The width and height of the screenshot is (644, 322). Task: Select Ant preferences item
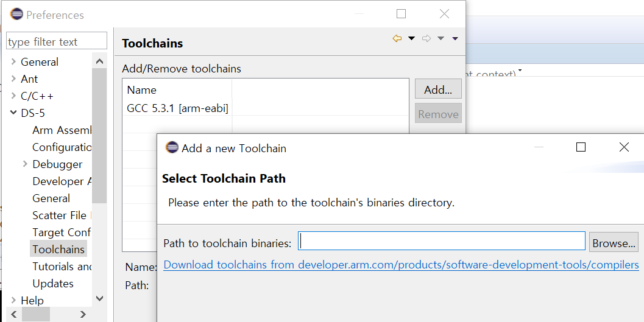pyautogui.click(x=29, y=79)
